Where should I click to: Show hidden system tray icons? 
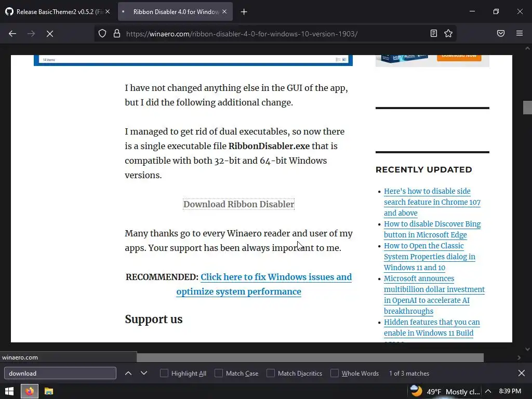pos(488,391)
